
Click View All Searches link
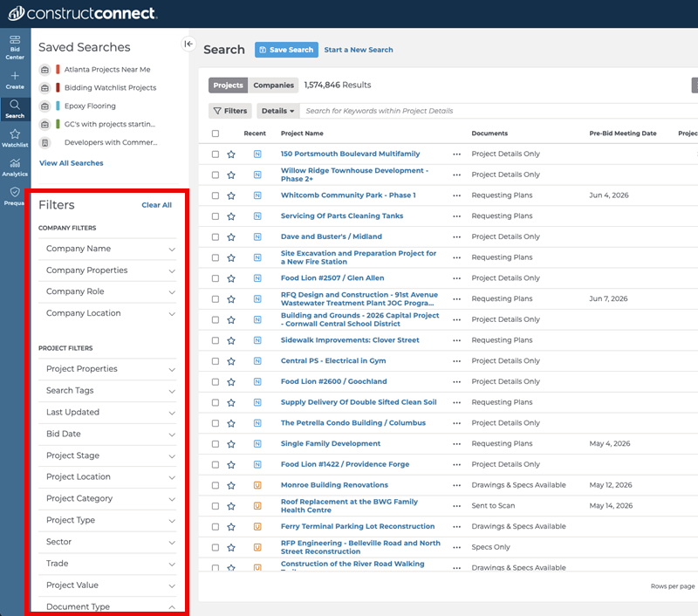point(72,163)
